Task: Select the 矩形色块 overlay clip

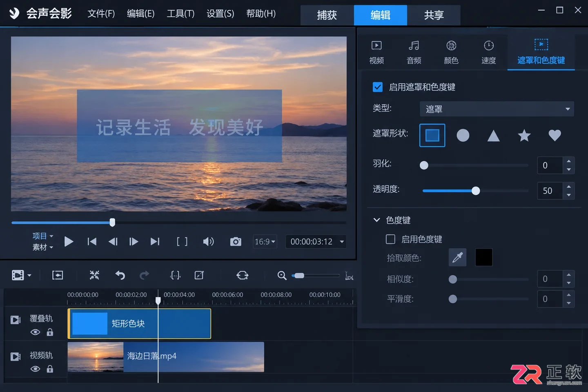Action: [x=139, y=324]
